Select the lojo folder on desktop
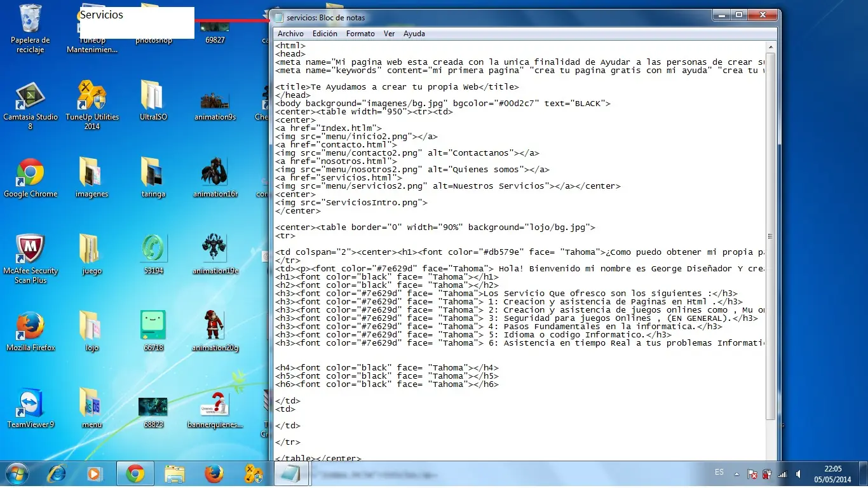Screen dimensions: 868x488 [x=92, y=332]
